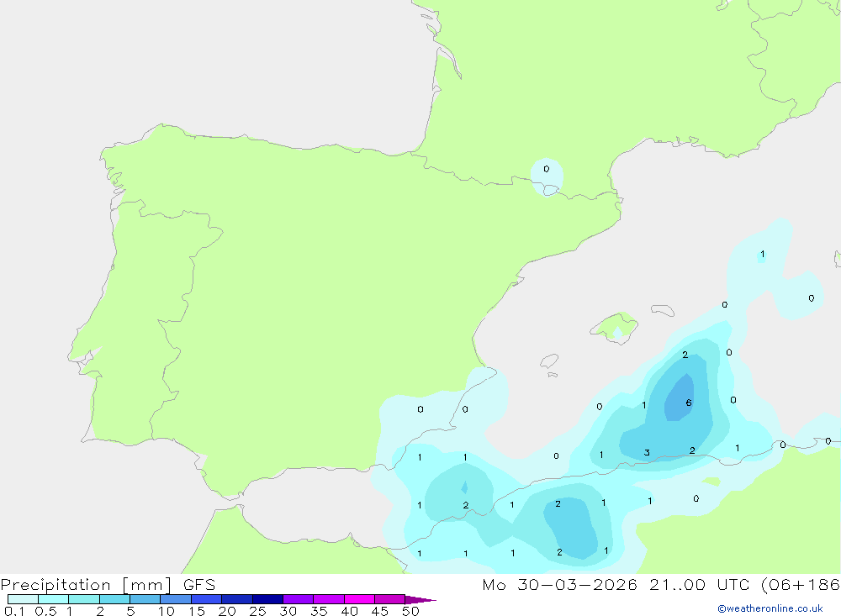Click the island of Mallorca on the map
This screenshot has width=841, height=616.
(x=615, y=327)
